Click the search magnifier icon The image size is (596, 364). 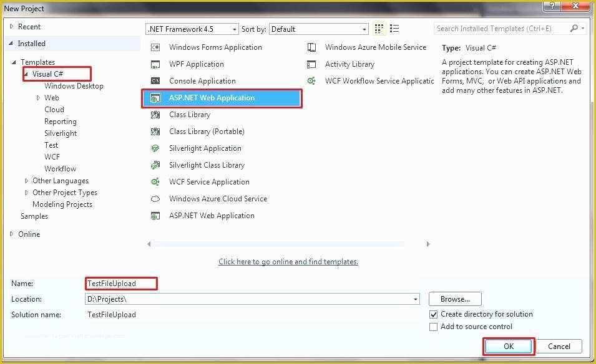574,28
